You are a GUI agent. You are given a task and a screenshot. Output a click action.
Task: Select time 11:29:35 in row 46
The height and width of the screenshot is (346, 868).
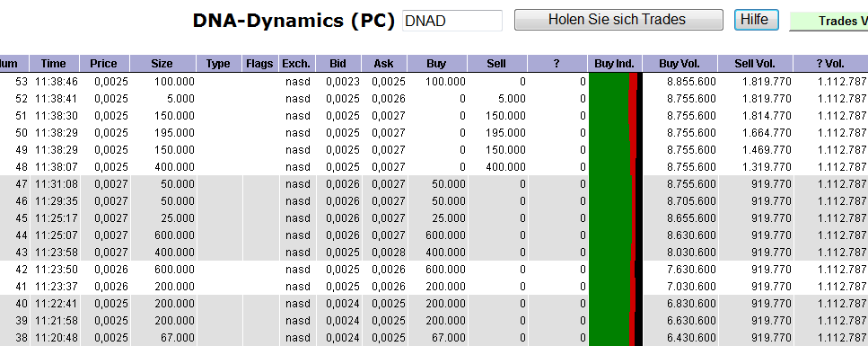click(x=57, y=200)
